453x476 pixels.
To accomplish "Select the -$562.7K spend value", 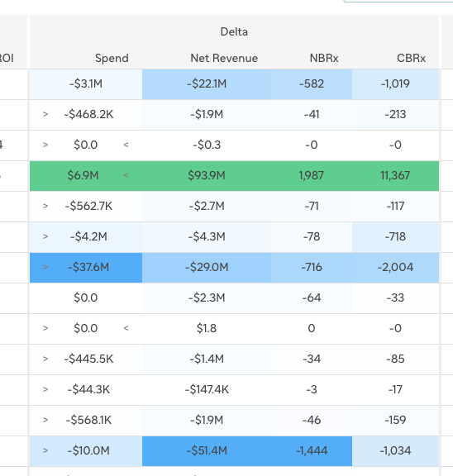I will (88, 206).
